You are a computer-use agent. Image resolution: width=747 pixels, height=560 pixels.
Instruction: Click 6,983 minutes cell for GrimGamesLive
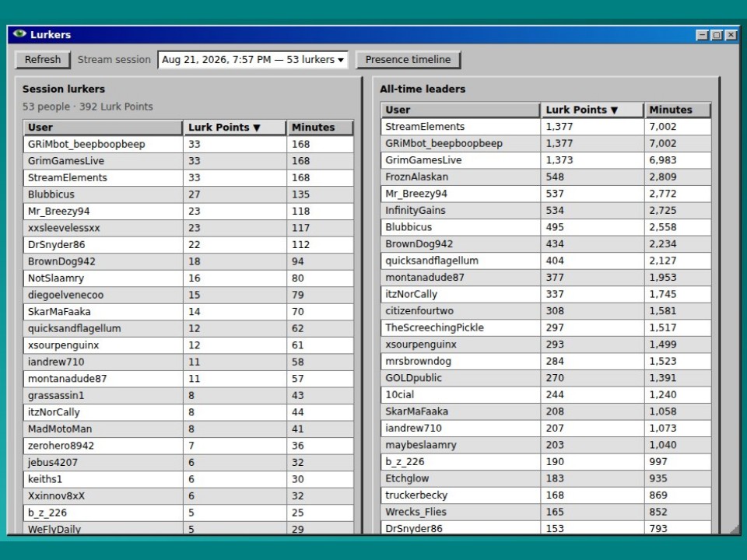coord(678,160)
